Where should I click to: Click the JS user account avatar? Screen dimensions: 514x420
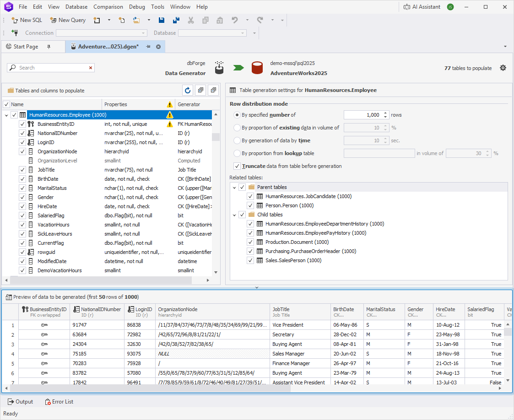[x=450, y=7]
